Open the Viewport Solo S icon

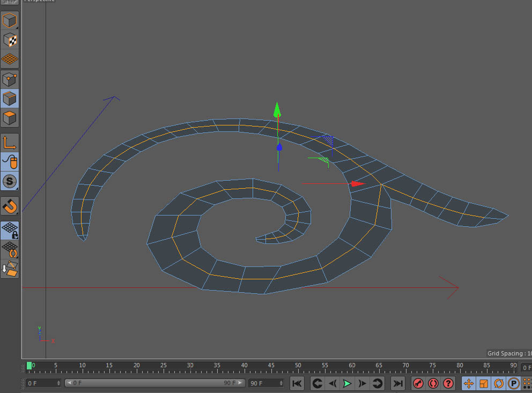10,181
